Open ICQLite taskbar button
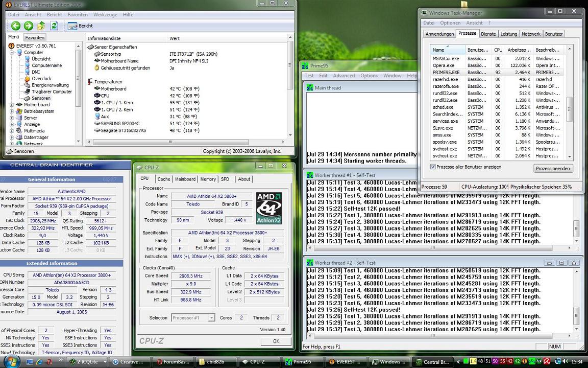The width and height of the screenshot is (588, 368). click(x=87, y=362)
